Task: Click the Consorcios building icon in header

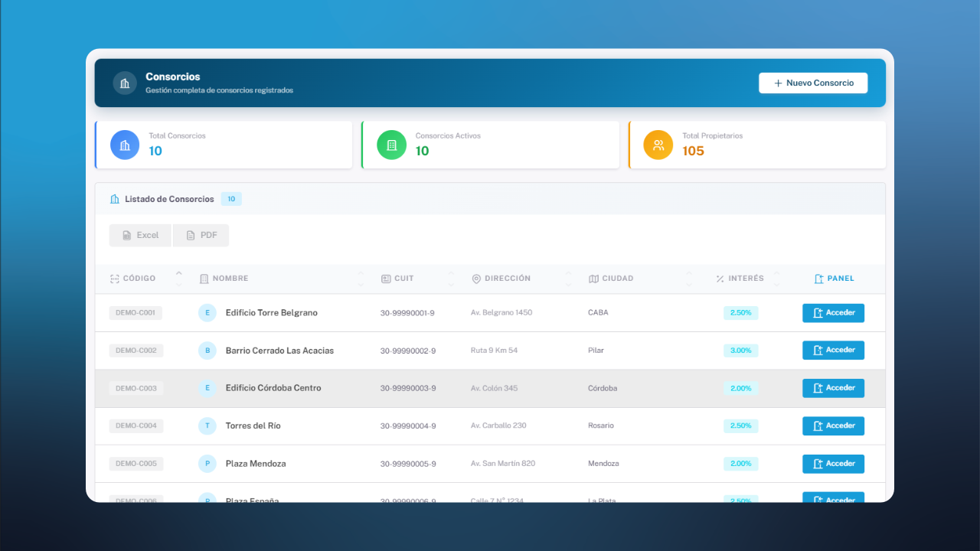Action: click(125, 83)
